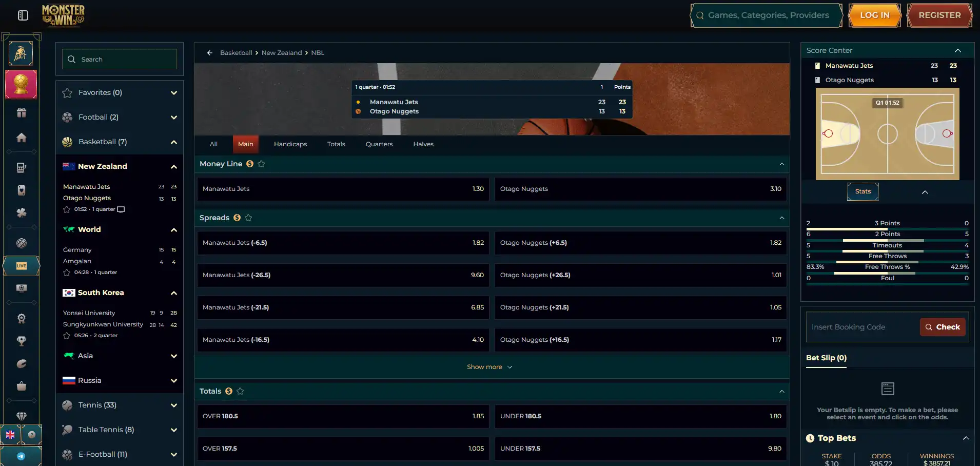Focus the Games, Categories, Providers search box

pyautogui.click(x=767, y=15)
